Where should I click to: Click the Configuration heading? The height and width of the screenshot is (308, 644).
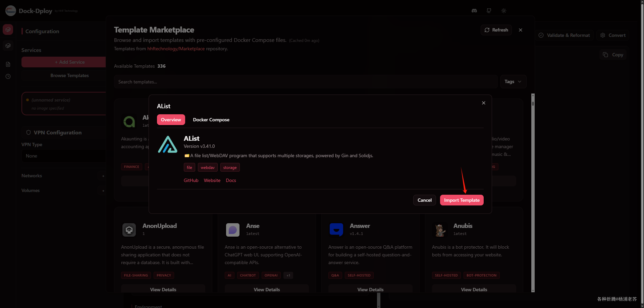tap(42, 31)
